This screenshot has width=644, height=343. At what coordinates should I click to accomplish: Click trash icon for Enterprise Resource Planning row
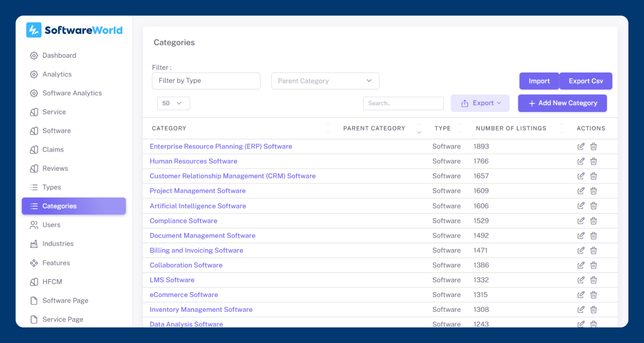coord(593,146)
